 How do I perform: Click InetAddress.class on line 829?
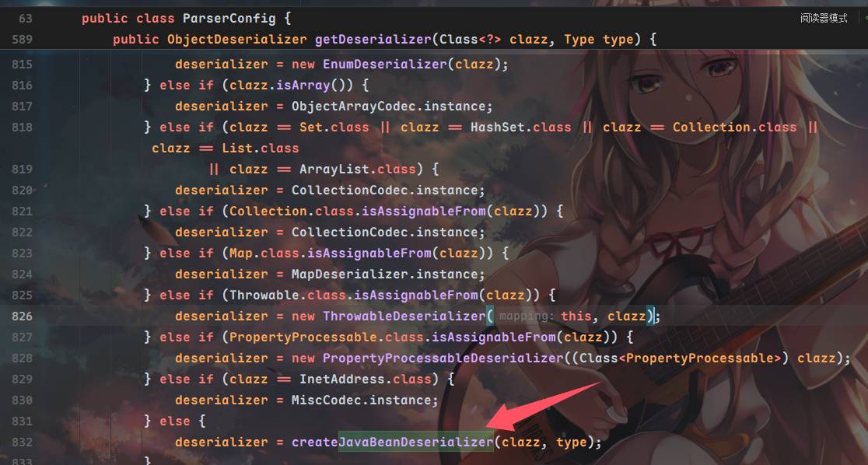tap(365, 379)
